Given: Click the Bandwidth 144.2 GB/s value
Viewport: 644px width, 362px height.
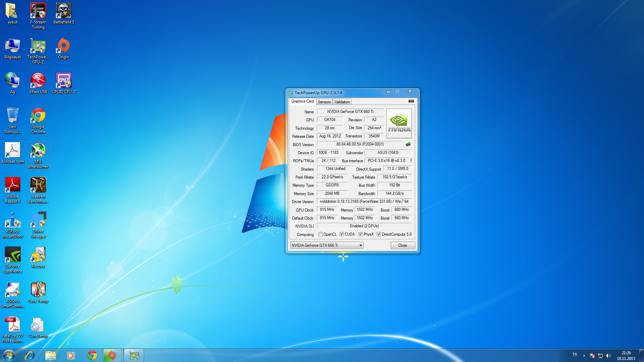Looking at the screenshot, I should [x=394, y=193].
